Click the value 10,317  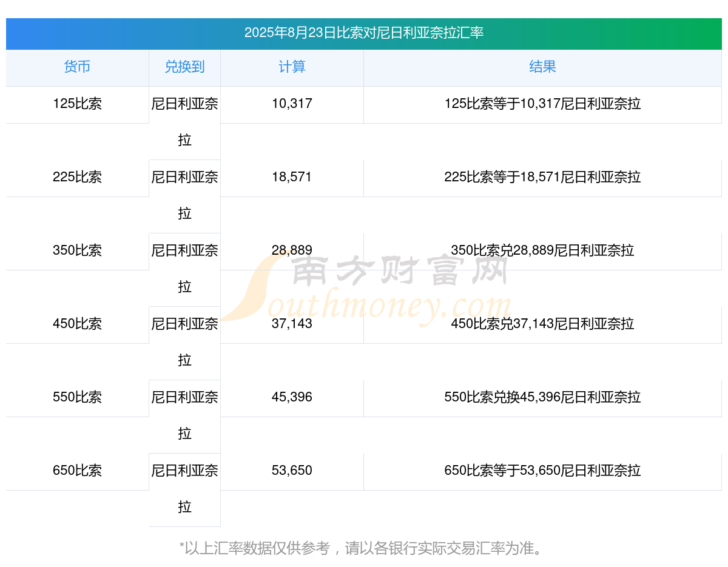(x=292, y=104)
